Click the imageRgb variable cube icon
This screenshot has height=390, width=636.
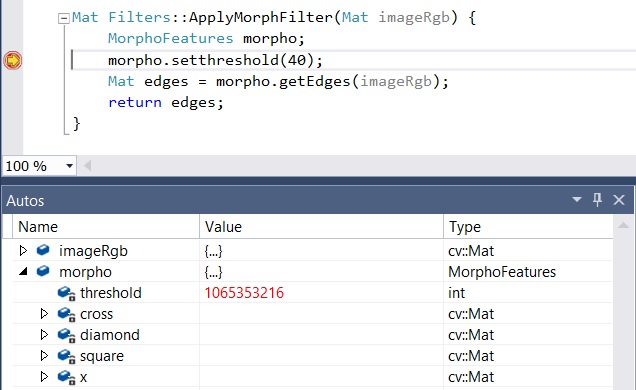43,250
